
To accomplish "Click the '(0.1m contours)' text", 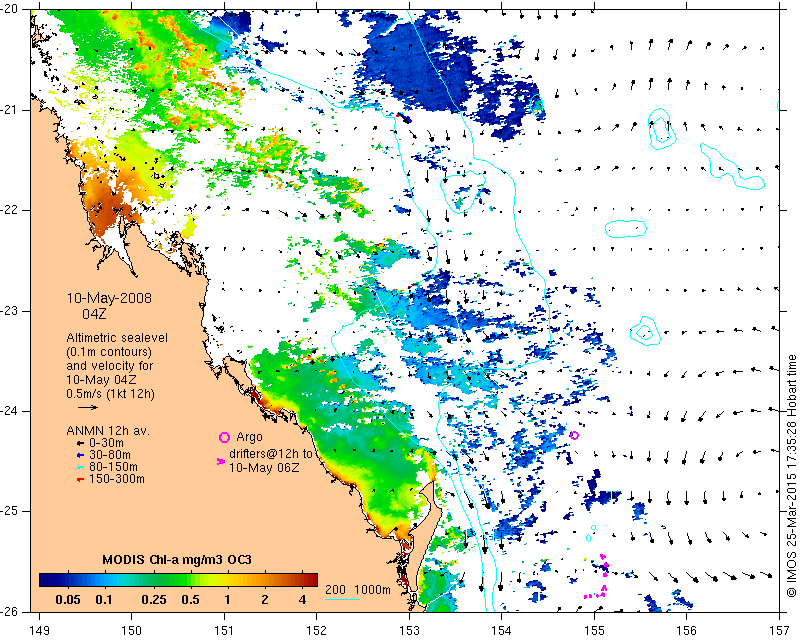I will (x=109, y=352).
